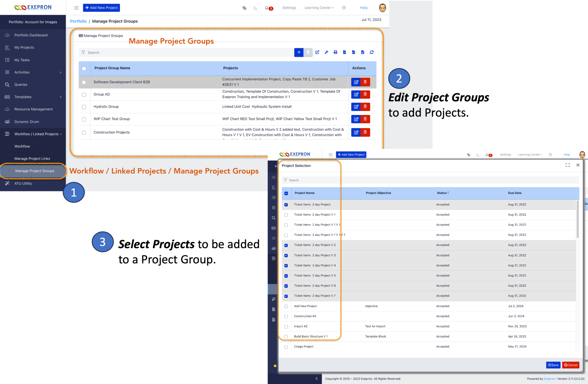
Task: Click the Portfolio breadcrumb link
Action: (x=78, y=21)
